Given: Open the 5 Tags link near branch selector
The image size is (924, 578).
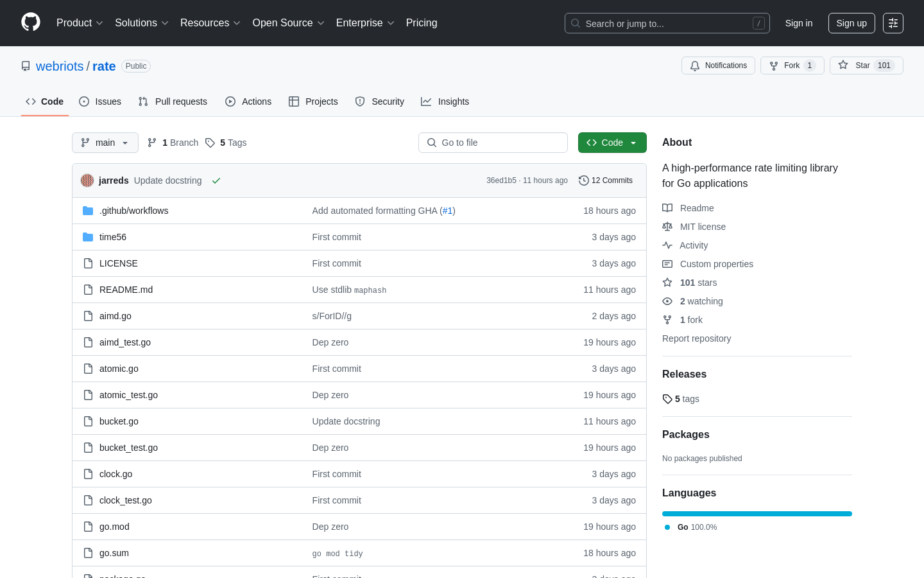Looking at the screenshot, I should click(x=226, y=143).
